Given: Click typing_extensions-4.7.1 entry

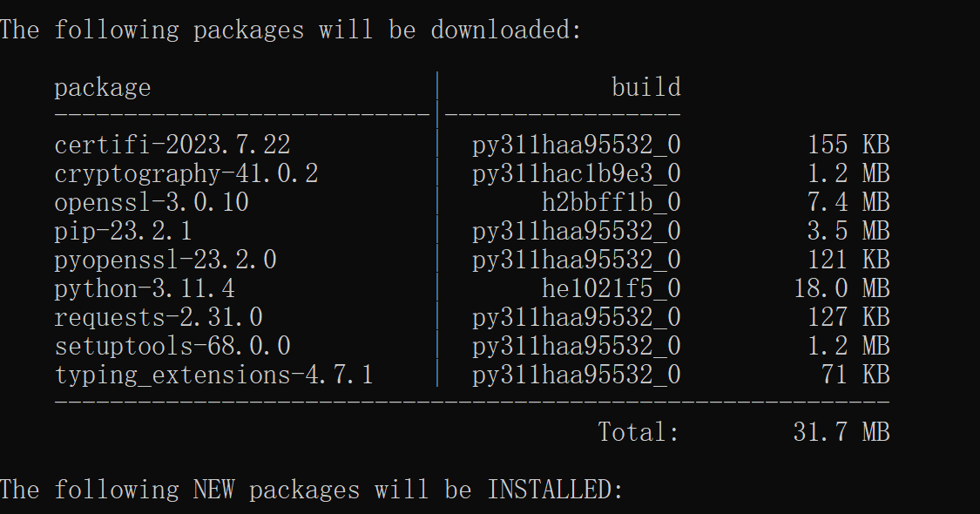Looking at the screenshot, I should [x=213, y=375].
